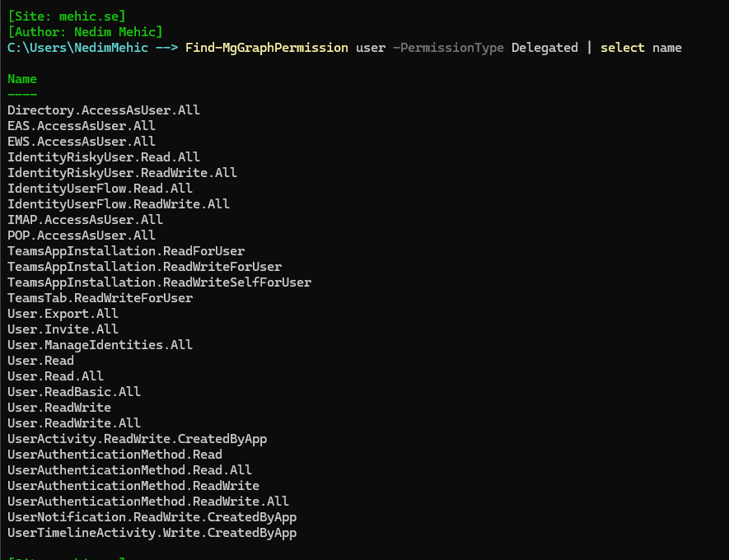
Task: Select the User.ReadWrite.All line
Action: tap(74, 423)
